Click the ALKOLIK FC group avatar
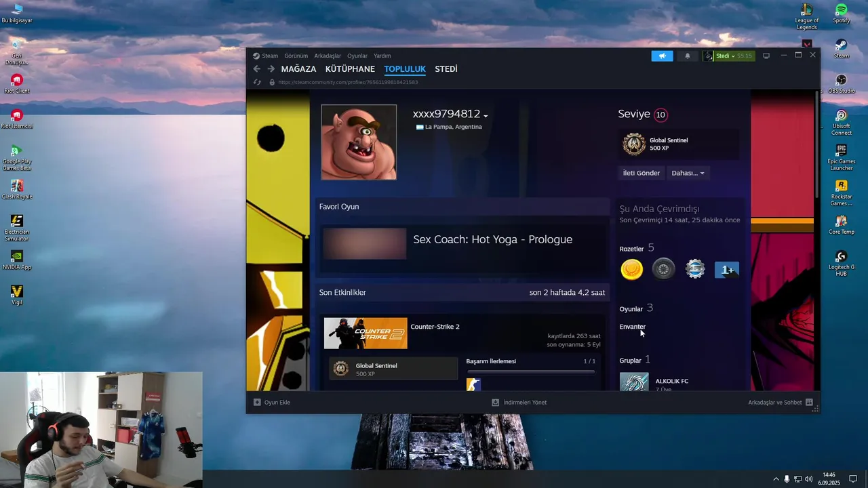Image resolution: width=868 pixels, height=488 pixels. (634, 382)
